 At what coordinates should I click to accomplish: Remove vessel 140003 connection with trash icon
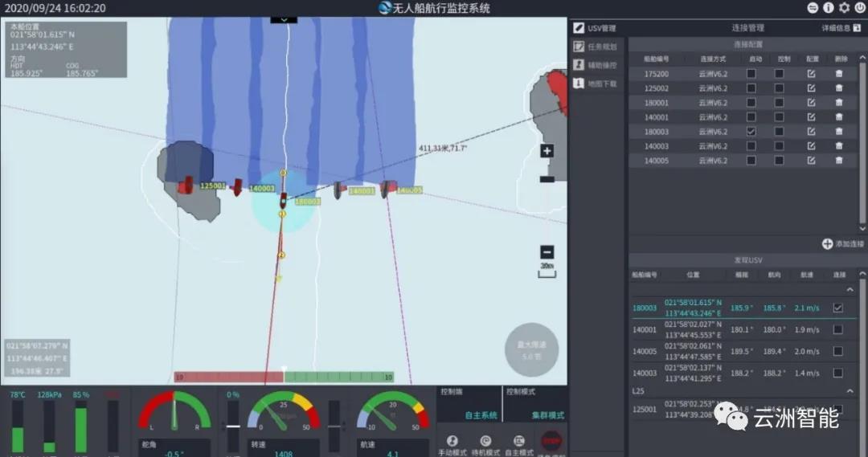point(839,146)
